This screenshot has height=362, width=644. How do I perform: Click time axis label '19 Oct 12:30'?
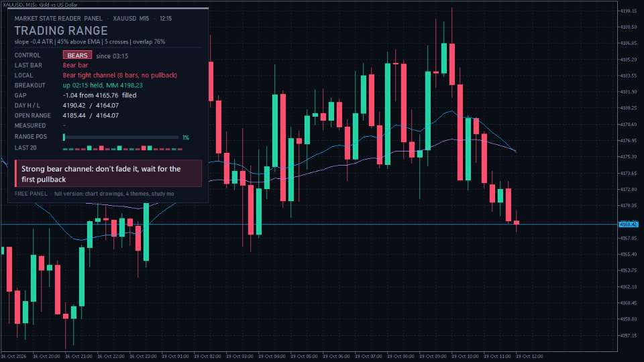tap(529, 356)
